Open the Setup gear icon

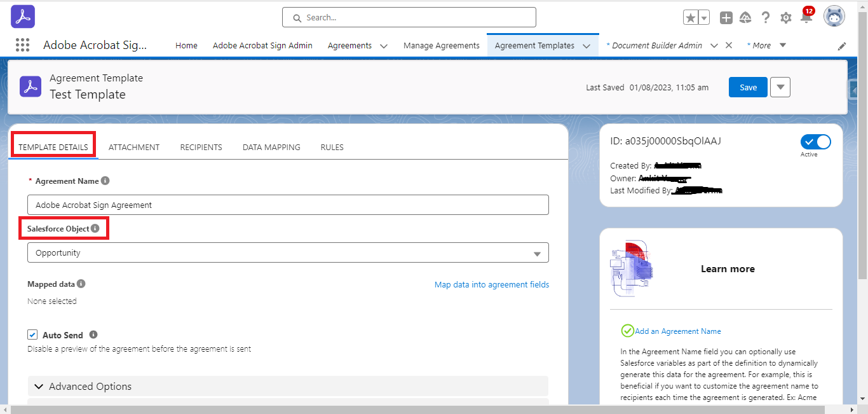coord(786,18)
